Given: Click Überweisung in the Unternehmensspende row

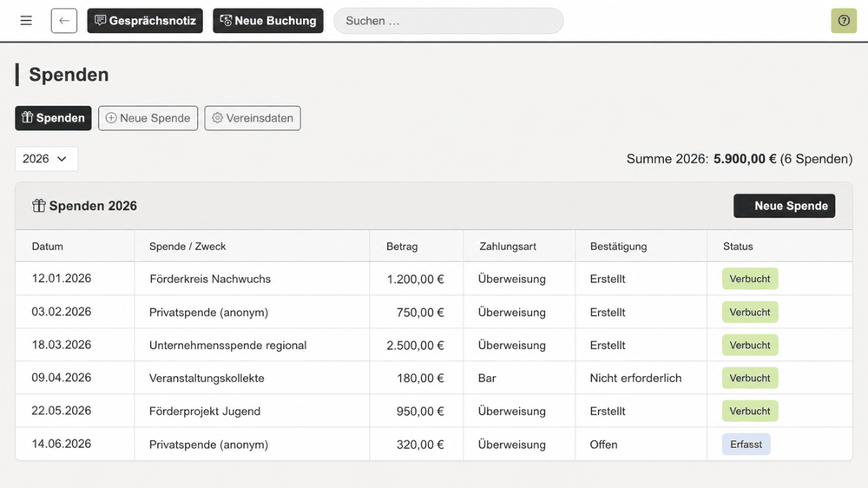Looking at the screenshot, I should 511,345.
